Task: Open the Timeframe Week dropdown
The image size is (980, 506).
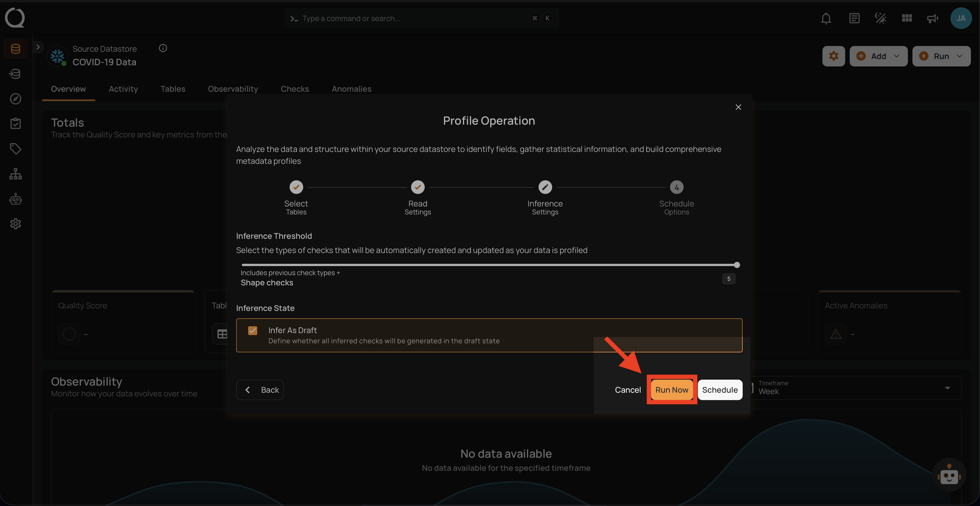Action: (947, 388)
